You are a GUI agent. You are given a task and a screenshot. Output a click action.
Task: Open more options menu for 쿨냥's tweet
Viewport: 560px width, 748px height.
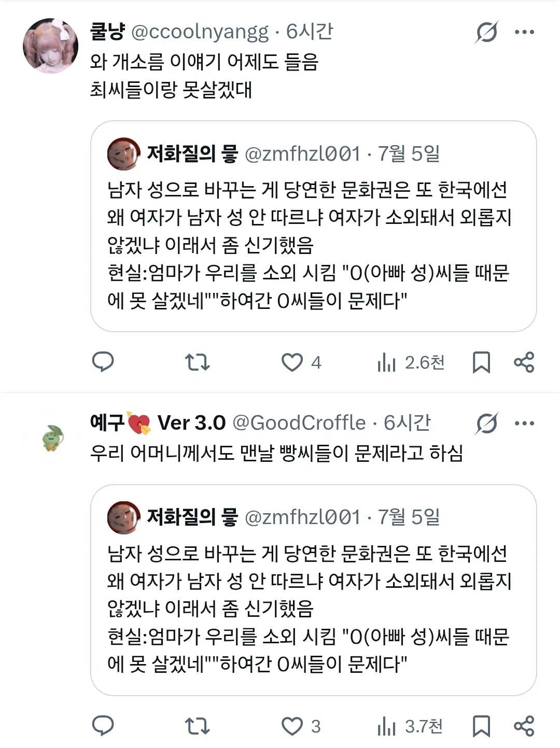click(524, 32)
